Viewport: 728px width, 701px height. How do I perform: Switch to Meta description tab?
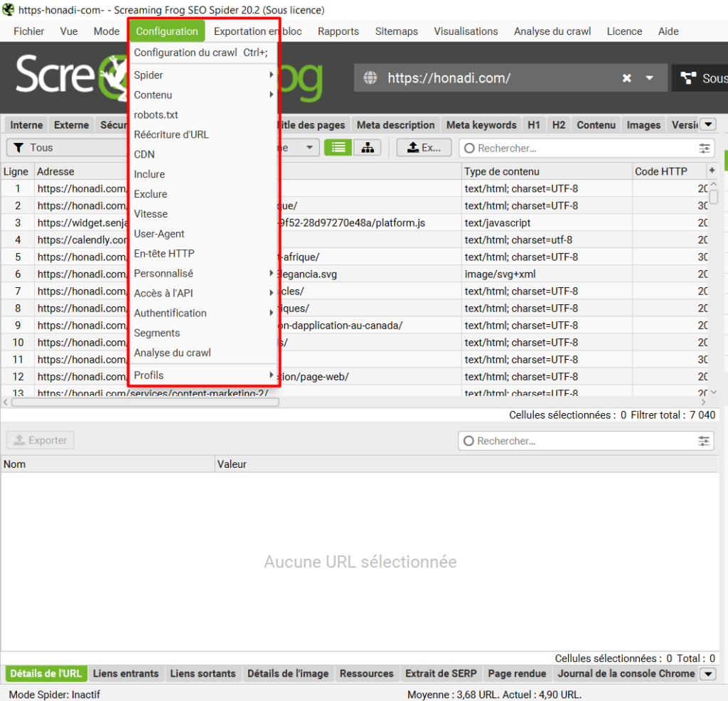click(x=395, y=125)
